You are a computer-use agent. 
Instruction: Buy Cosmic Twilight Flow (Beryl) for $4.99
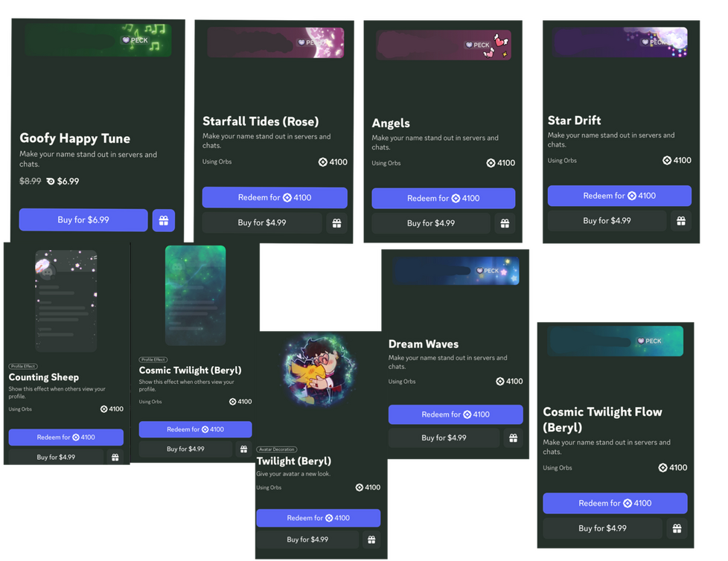tap(603, 528)
